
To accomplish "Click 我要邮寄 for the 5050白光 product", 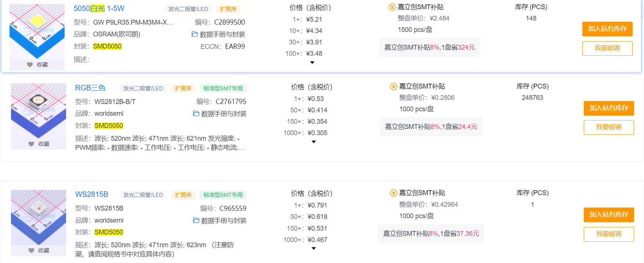I will click(607, 48).
